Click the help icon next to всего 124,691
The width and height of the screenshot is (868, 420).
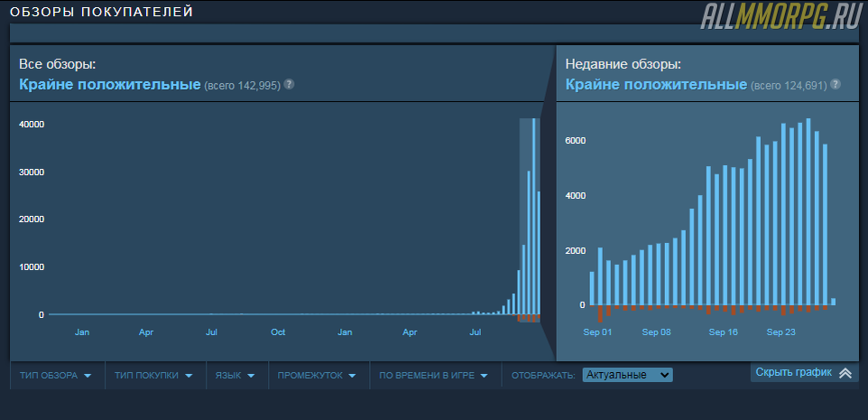coord(836,85)
